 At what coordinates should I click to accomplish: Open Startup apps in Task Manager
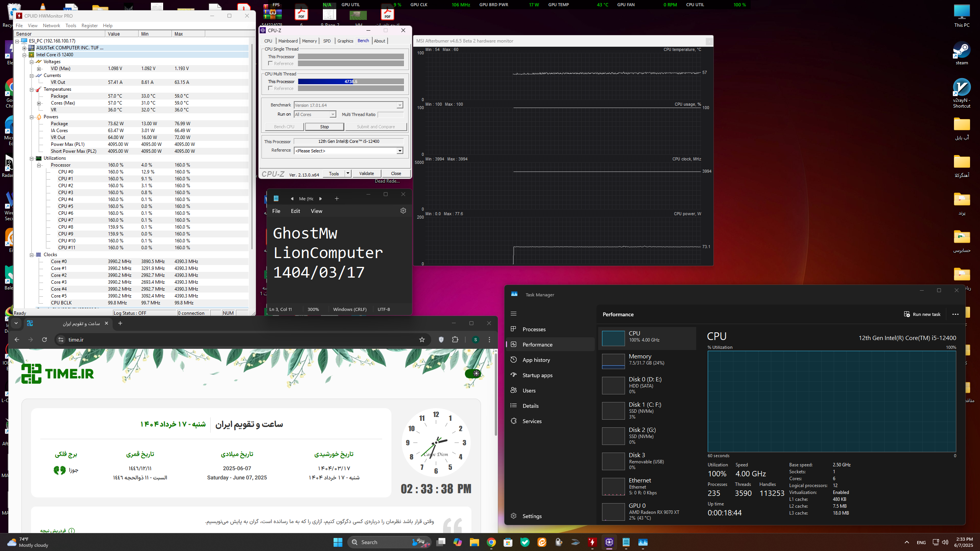pyautogui.click(x=537, y=375)
